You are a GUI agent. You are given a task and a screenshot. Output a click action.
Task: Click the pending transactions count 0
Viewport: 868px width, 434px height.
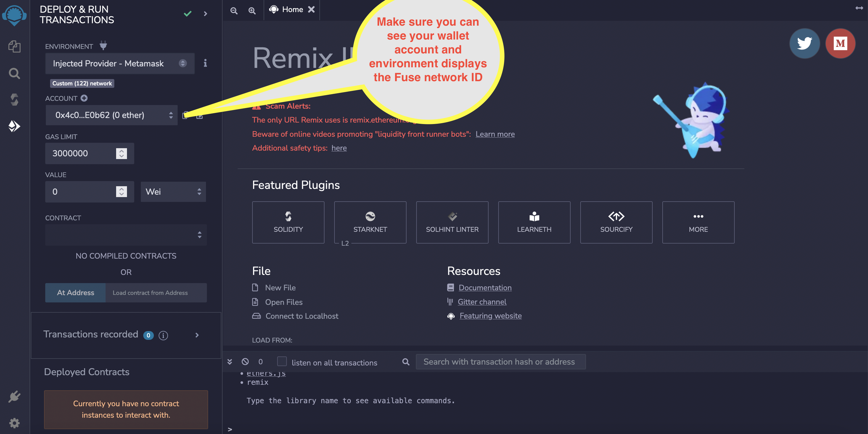click(261, 362)
